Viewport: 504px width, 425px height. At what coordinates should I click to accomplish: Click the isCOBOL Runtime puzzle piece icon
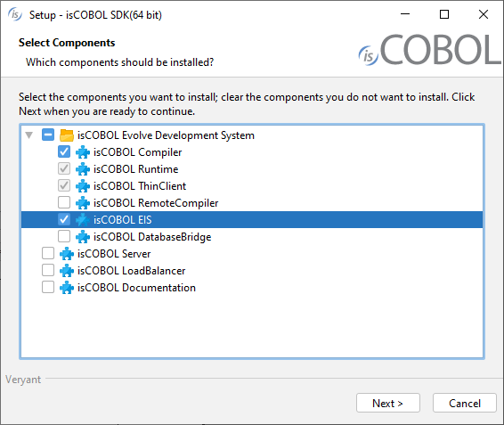(83, 169)
